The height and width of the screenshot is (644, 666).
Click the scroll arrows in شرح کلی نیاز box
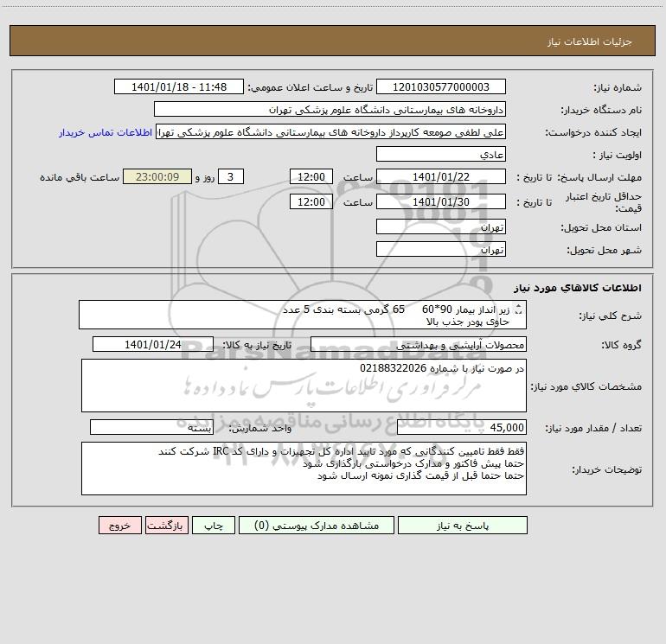(x=518, y=309)
